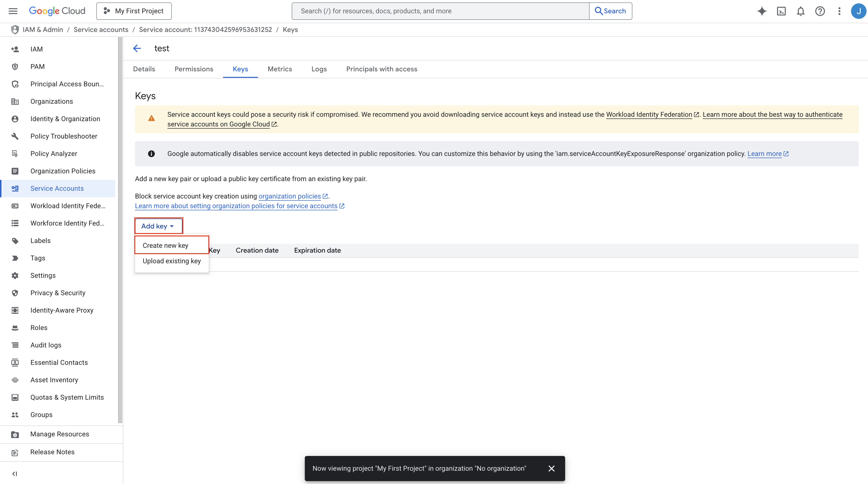Image resolution: width=868 pixels, height=484 pixels.
Task: Open the organization policies link
Action: (289, 196)
